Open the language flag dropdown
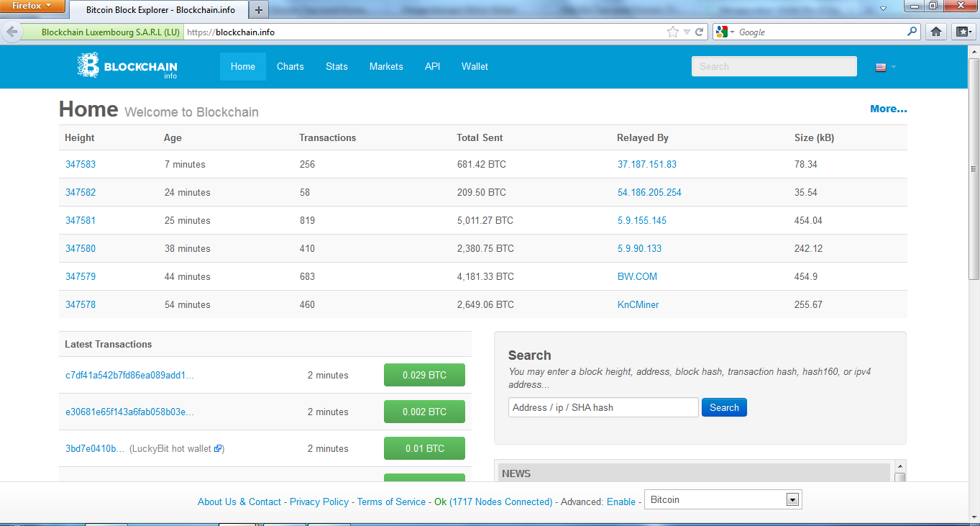The image size is (980, 526). (x=886, y=67)
